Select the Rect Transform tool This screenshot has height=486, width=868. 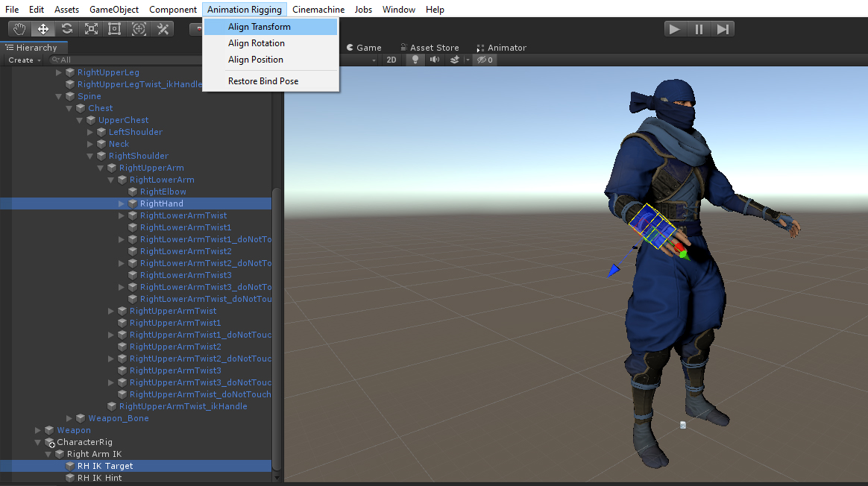point(115,29)
